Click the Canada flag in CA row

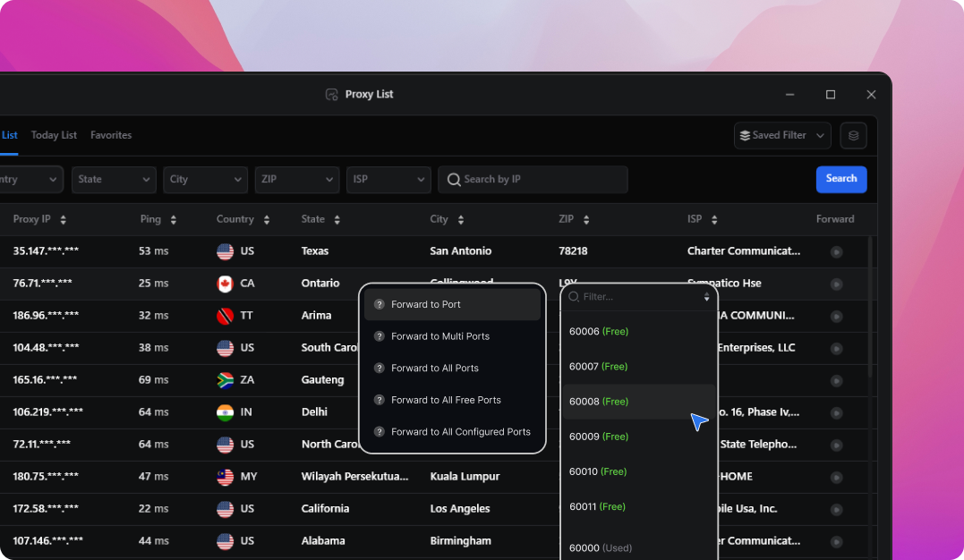tap(225, 284)
